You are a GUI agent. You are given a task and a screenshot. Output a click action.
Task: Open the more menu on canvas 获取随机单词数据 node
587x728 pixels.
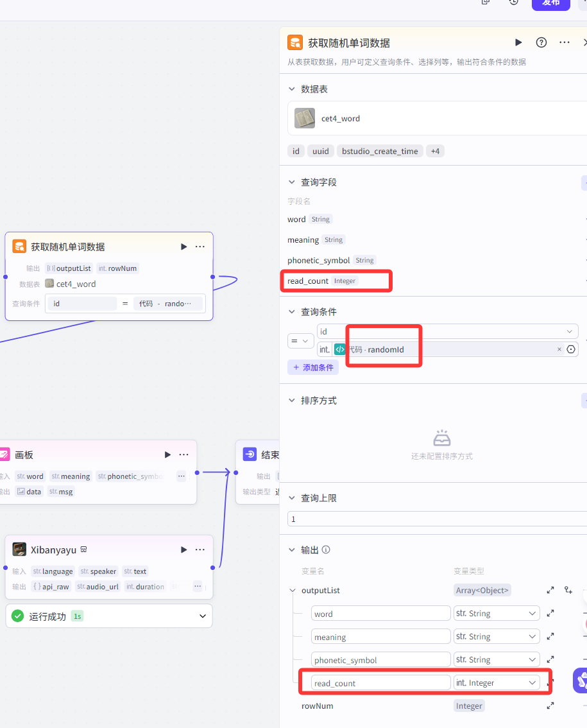pyautogui.click(x=200, y=247)
